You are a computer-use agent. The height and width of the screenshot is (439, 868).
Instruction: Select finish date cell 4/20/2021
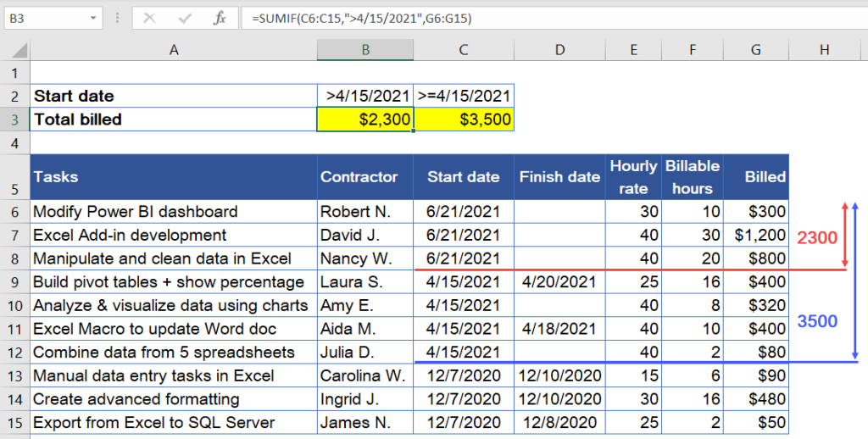559,282
